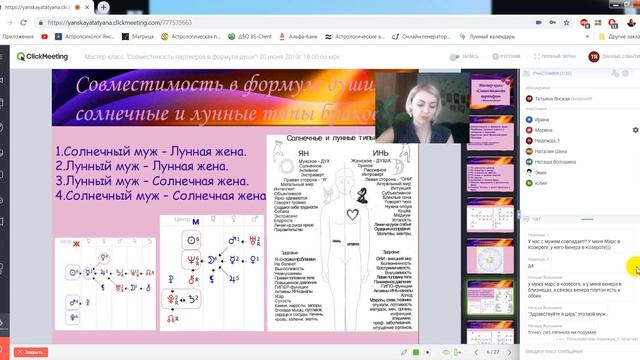
Task: Select the eraser tool in presentation toolbar
Action: pyautogui.click(x=446, y=352)
